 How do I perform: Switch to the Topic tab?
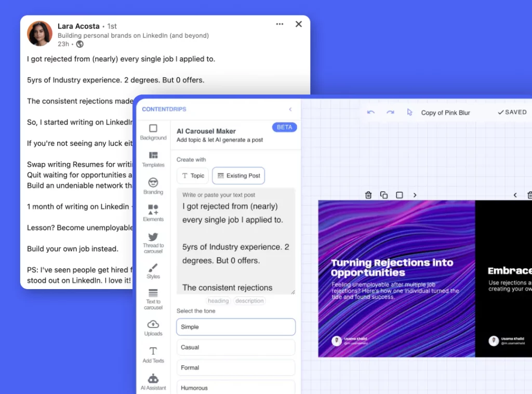pyautogui.click(x=193, y=175)
